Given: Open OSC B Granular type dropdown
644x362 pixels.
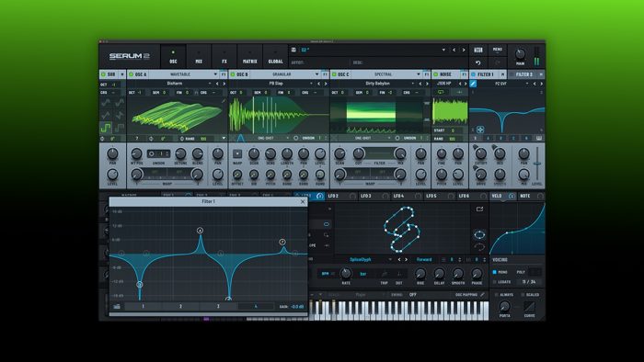Looking at the screenshot, I should (x=316, y=74).
